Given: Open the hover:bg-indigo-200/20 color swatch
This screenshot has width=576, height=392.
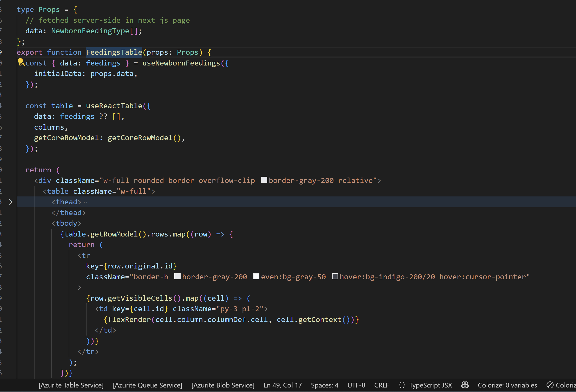Looking at the screenshot, I should click(x=335, y=276).
